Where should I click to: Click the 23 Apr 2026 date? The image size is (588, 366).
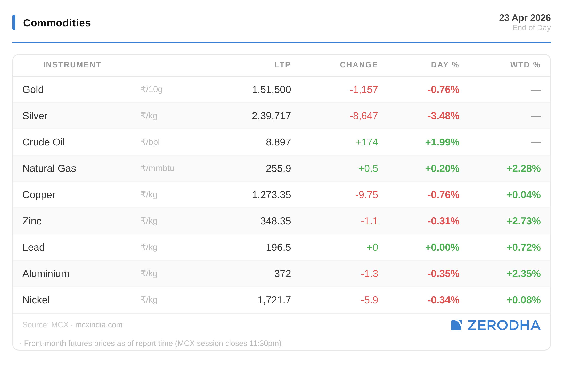point(525,18)
